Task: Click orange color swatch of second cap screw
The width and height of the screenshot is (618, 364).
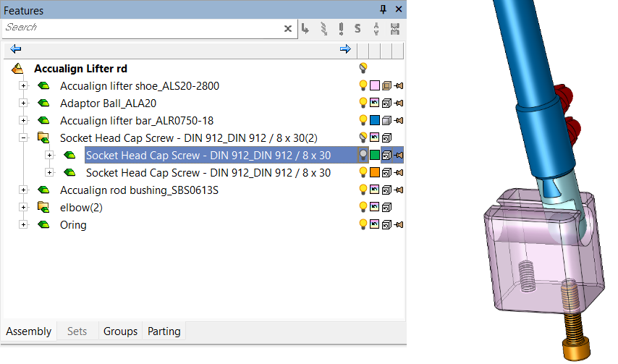Action: click(374, 173)
